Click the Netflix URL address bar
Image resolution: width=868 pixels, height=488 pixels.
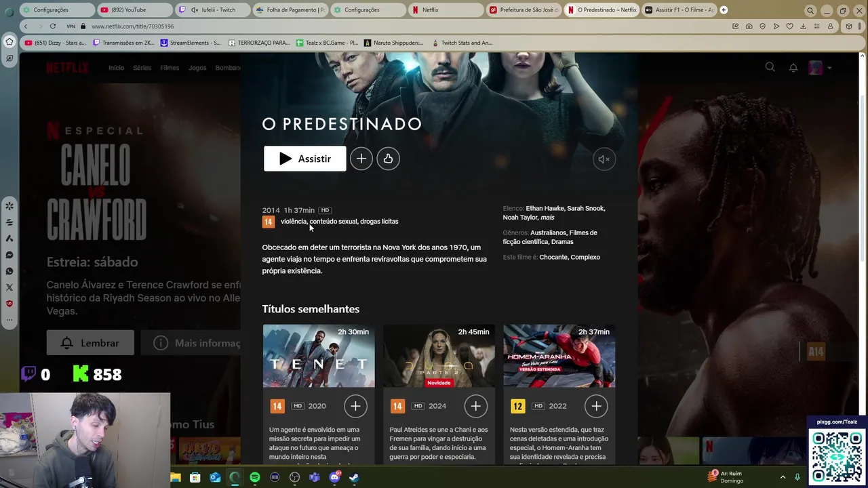point(407,26)
